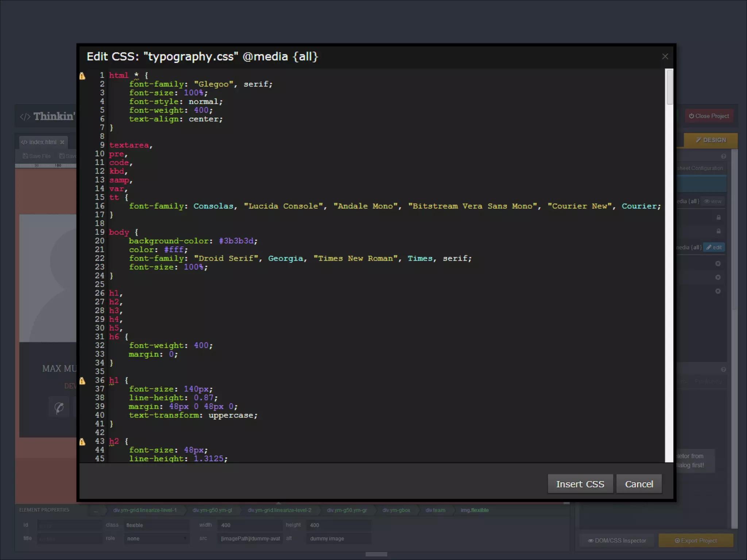Close the index.html tab
Viewport: 747px width, 560px height.
(62, 142)
